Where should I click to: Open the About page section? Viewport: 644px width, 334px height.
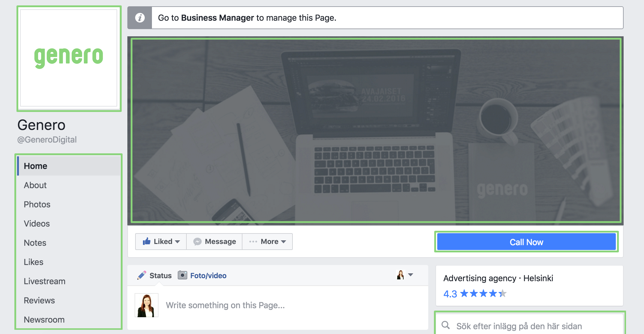35,185
